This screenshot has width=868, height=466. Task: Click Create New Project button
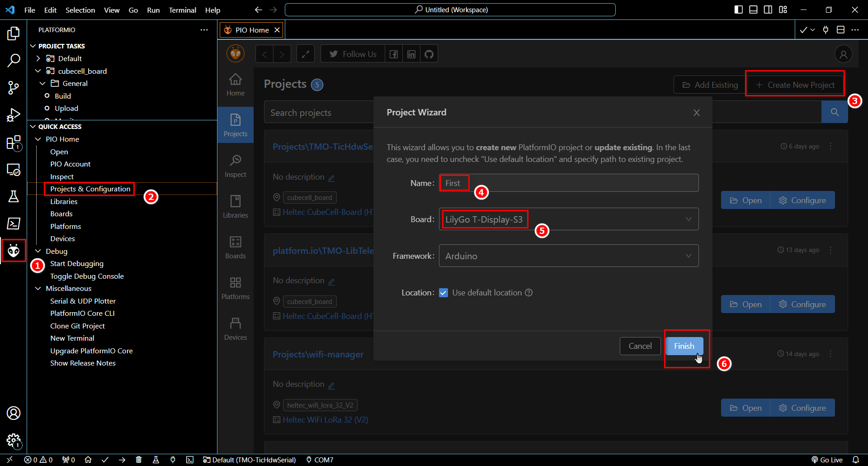tap(795, 85)
